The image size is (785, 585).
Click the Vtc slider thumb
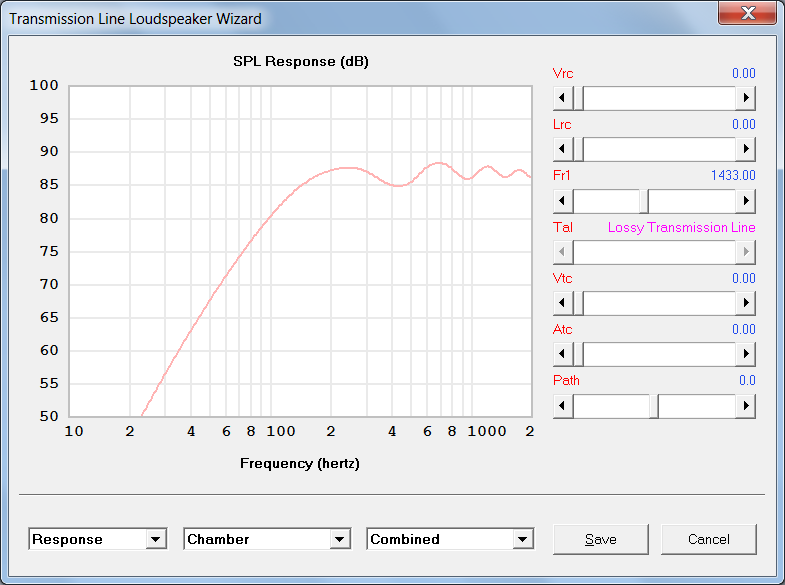click(x=578, y=303)
